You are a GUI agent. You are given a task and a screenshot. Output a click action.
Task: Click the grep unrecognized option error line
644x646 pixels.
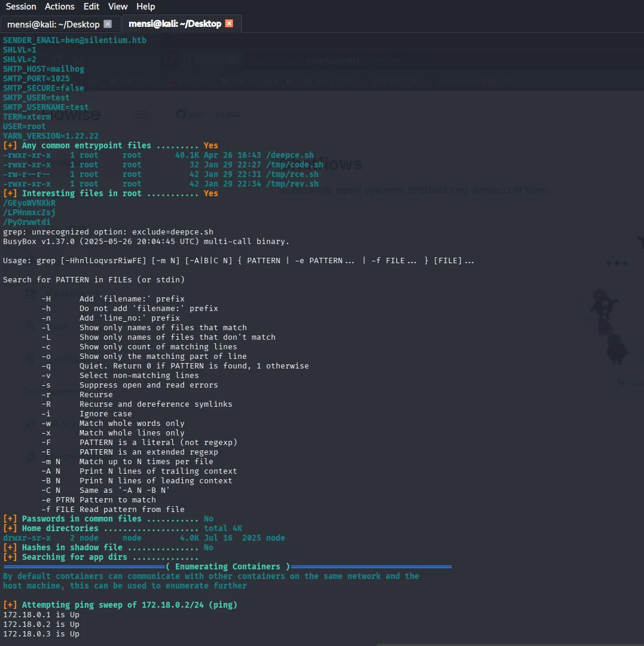click(108, 231)
